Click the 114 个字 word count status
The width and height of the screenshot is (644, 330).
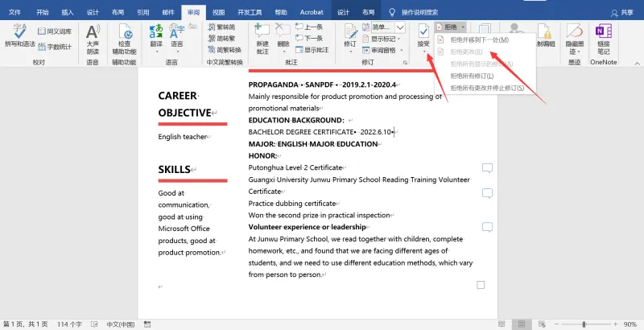(x=69, y=324)
